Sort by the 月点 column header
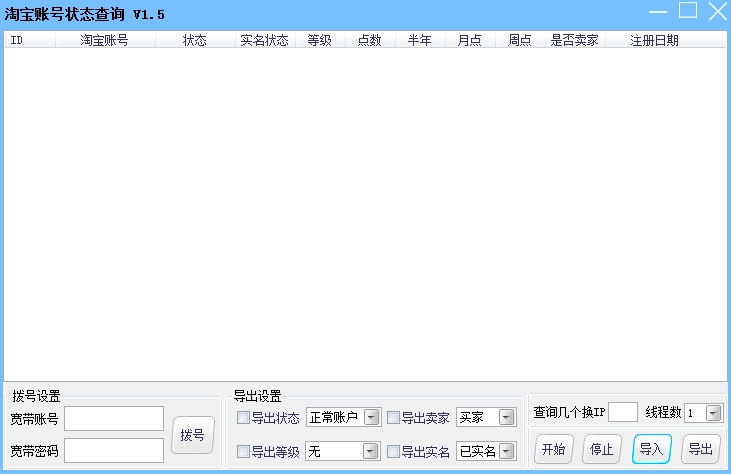Viewport: 731px width, 474px height. coord(469,41)
